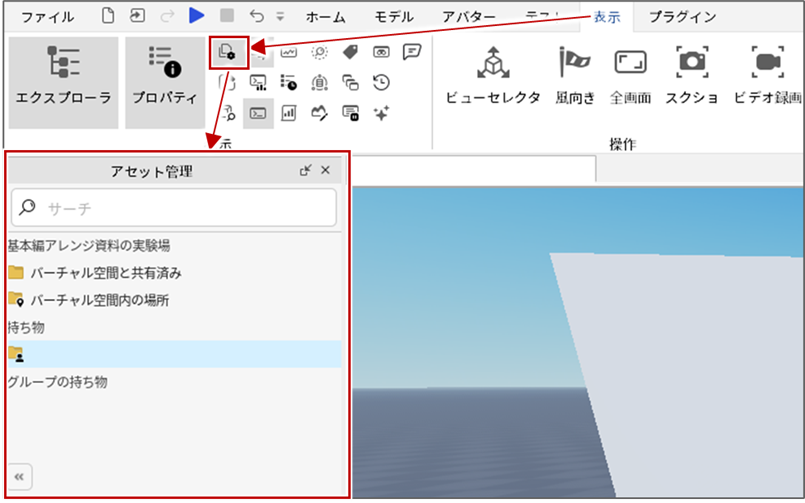Click the 基本編アレンジ資料の実験場 heading
Screen dimensions: 805x503
[x=89, y=245]
